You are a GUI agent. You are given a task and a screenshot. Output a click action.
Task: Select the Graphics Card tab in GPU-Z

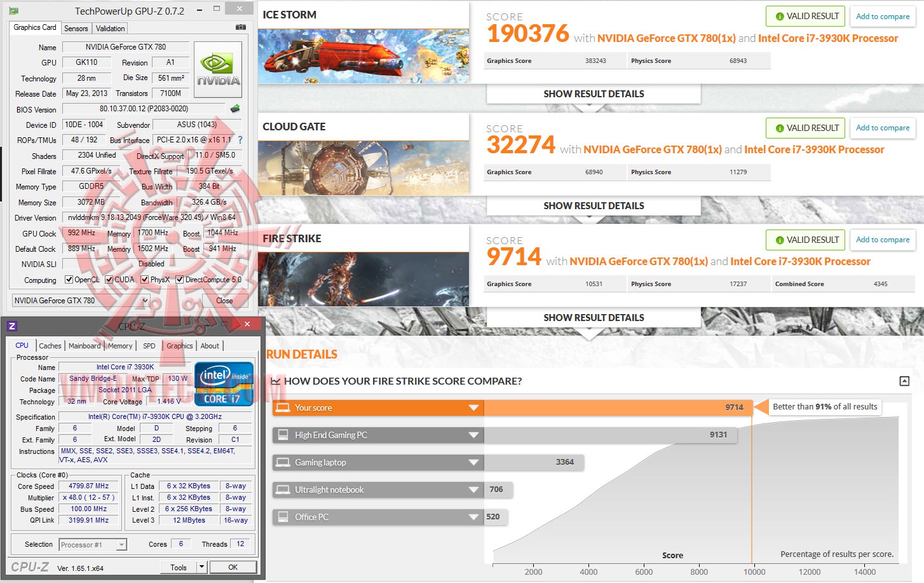[35, 27]
